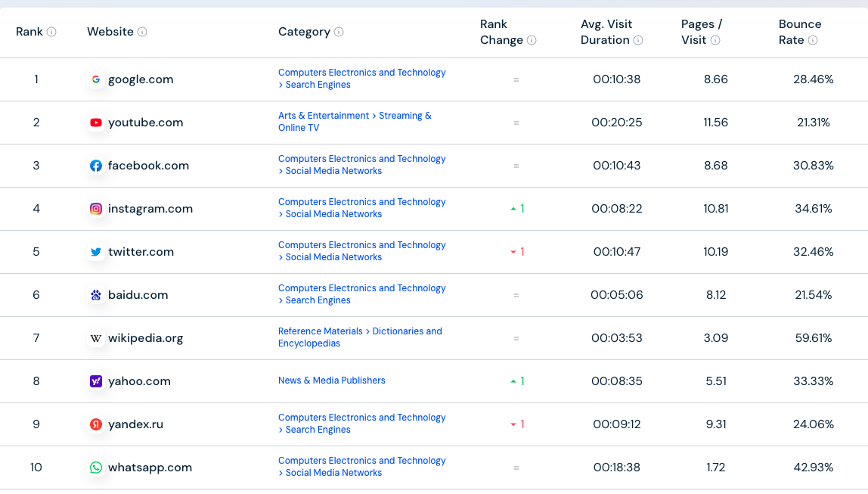
Task: Select the Bounce Rate column header
Action: [x=800, y=32]
